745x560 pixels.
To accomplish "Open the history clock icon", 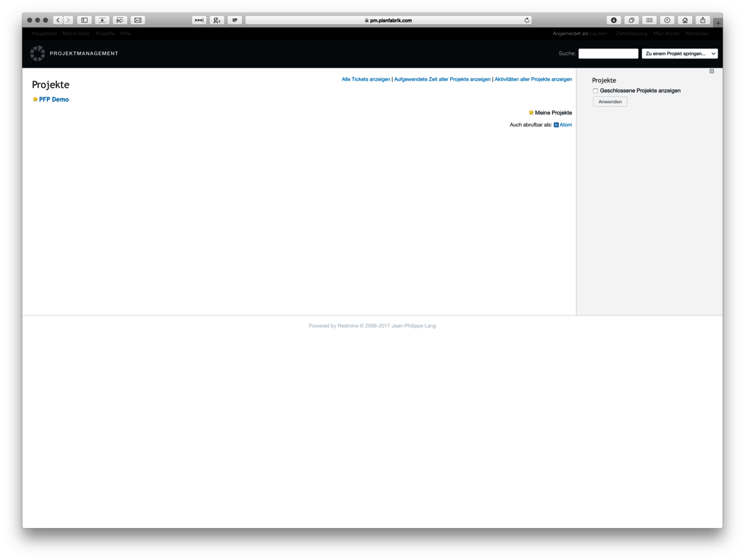I will pos(667,20).
